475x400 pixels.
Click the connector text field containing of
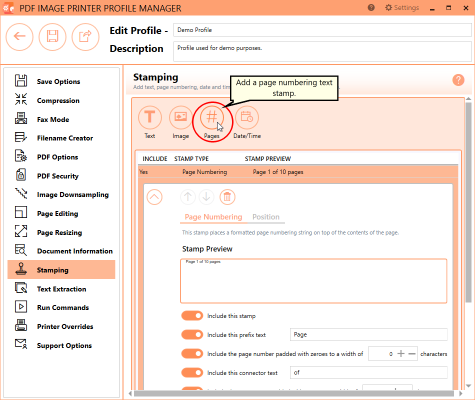[x=369, y=372]
